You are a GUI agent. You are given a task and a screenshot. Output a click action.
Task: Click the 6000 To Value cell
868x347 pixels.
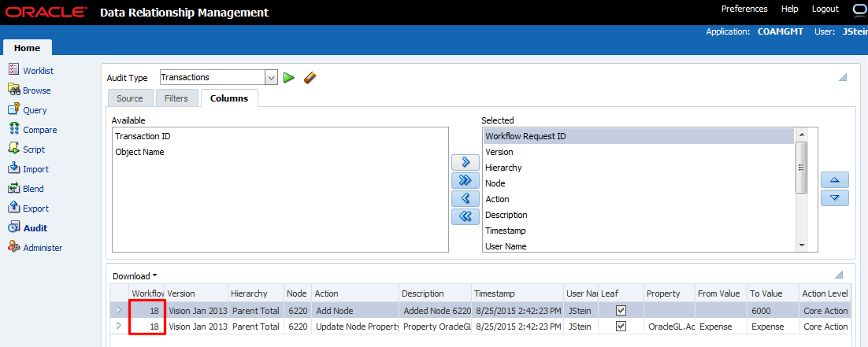[772, 311]
